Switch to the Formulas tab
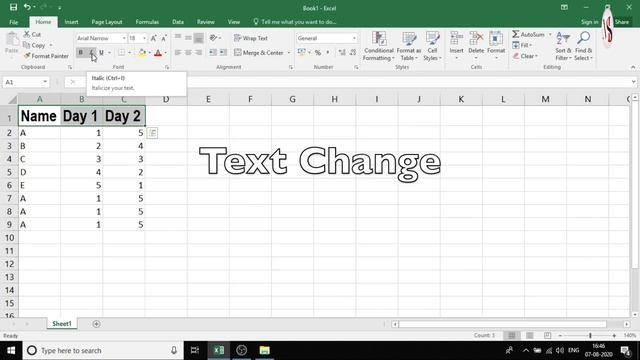 pos(147,22)
